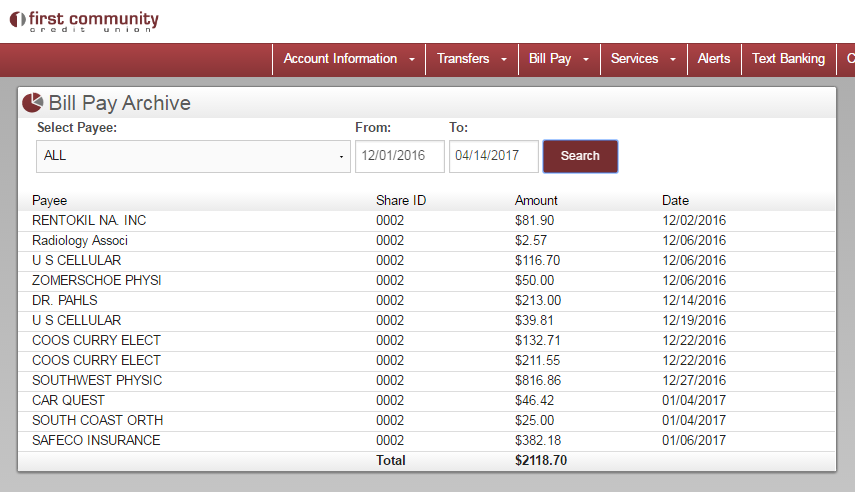The image size is (855, 492).
Task: Click the First Community Credit Union logo
Action: click(x=85, y=21)
